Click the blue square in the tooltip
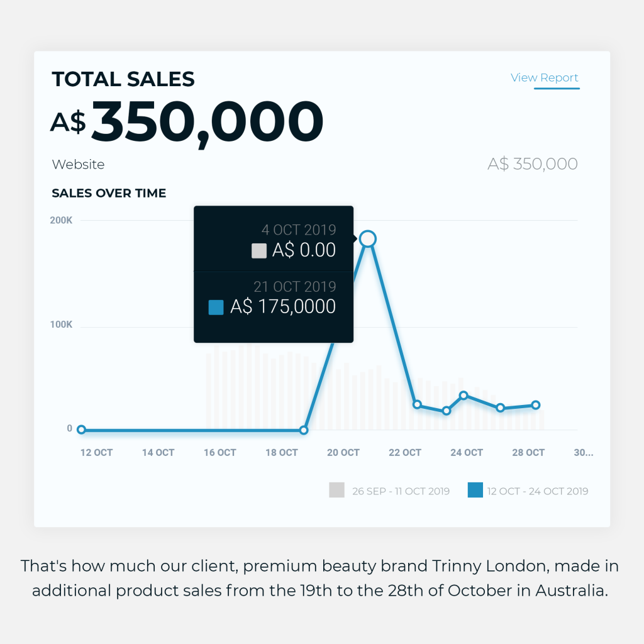 tap(216, 307)
